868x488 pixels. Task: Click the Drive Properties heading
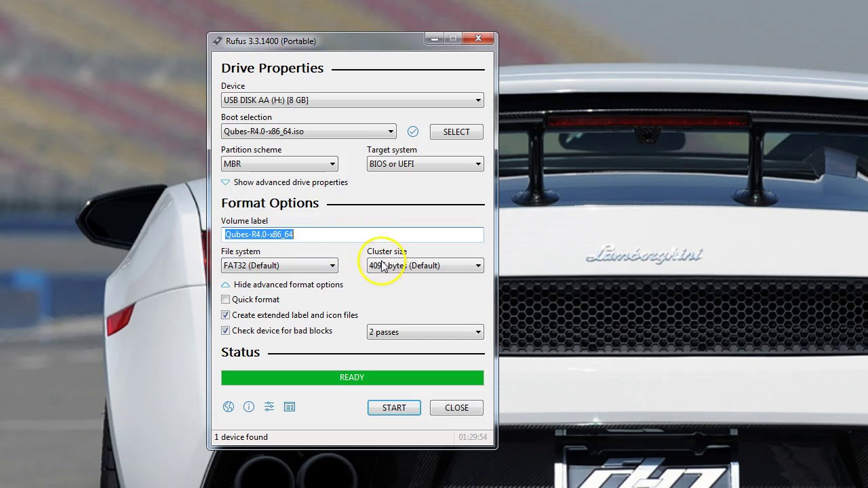tap(272, 68)
